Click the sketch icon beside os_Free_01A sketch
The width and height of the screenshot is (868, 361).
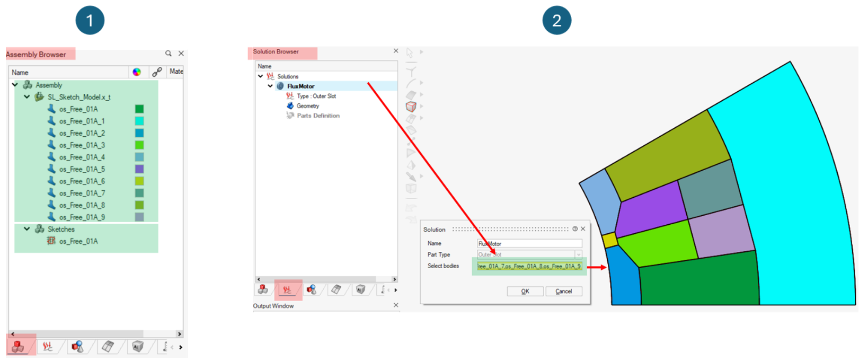(x=51, y=241)
